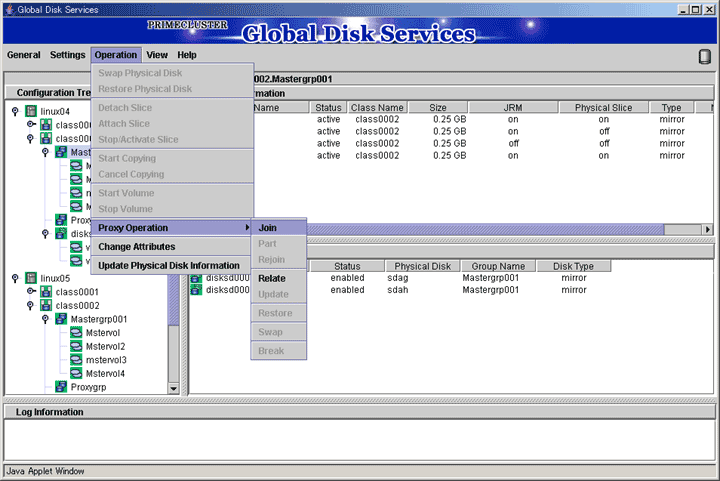Sort by JRM column header
The width and height of the screenshot is (720, 481).
(513, 107)
